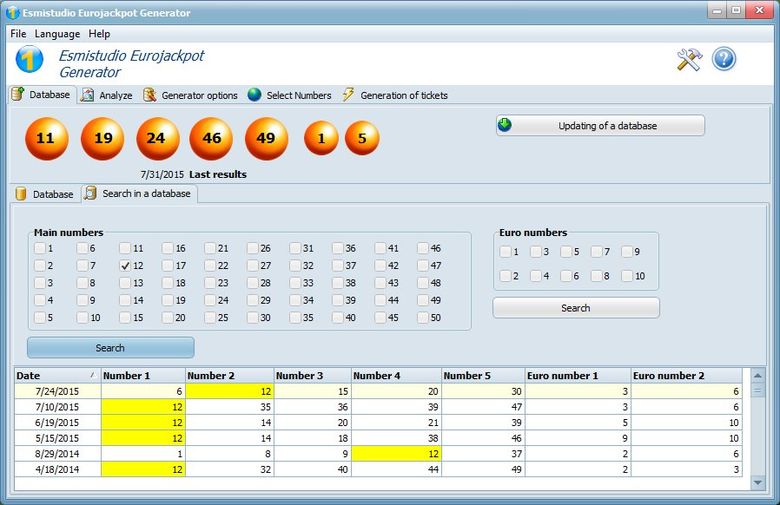Click the Search button under Main numbers
Viewport: 780px width, 505px height.
(x=110, y=348)
